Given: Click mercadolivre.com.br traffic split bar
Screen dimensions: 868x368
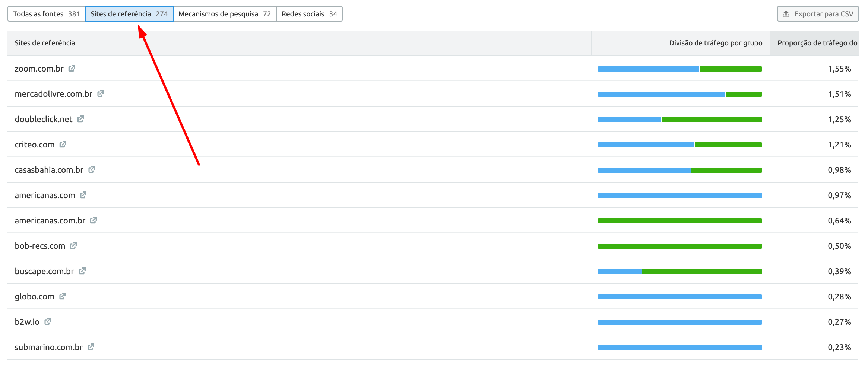Looking at the screenshot, I should point(680,94).
